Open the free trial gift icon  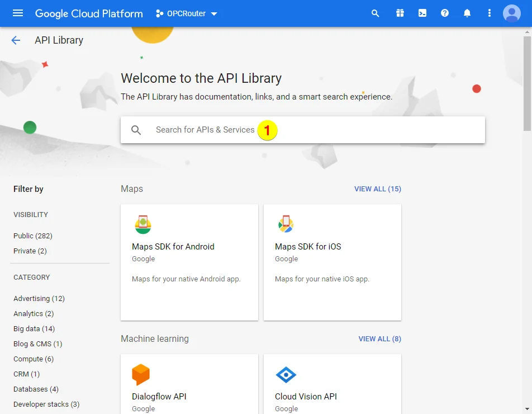tap(400, 13)
